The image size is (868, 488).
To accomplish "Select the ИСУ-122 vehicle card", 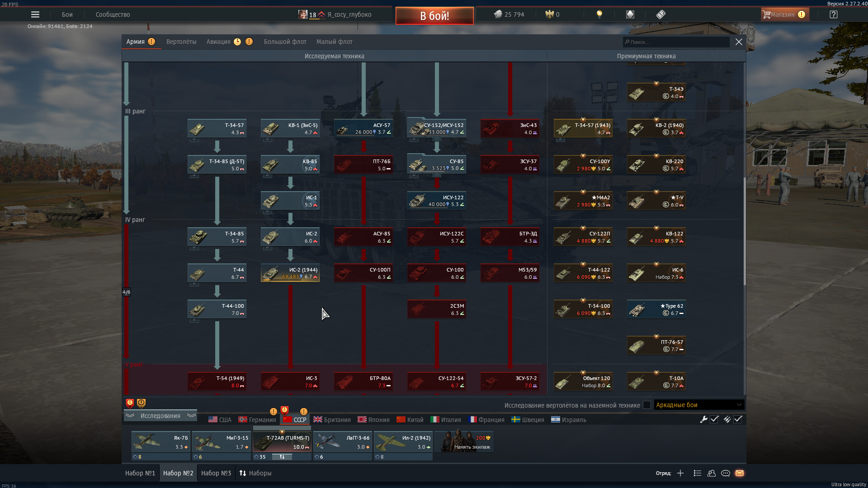I will (x=437, y=201).
